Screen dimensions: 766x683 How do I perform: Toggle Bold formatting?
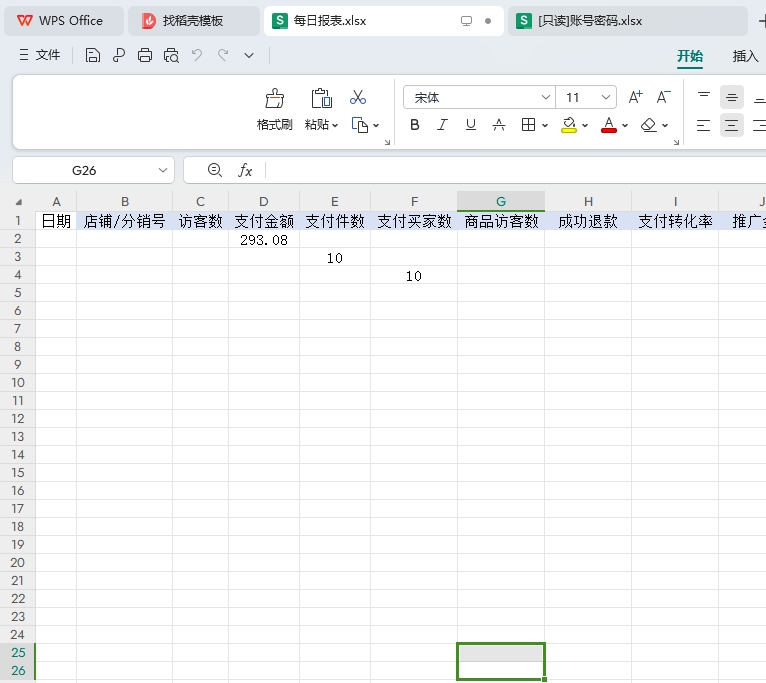pos(415,125)
